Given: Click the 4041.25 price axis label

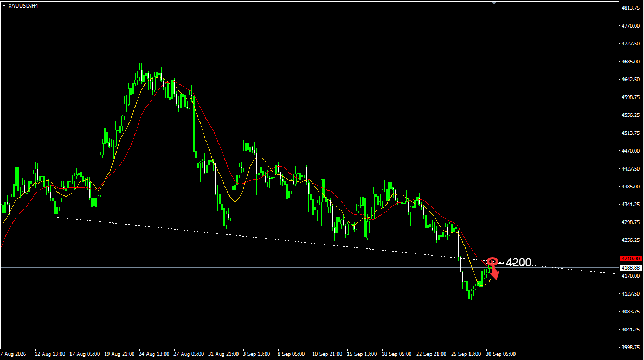Looking at the screenshot, I should coord(631,330).
